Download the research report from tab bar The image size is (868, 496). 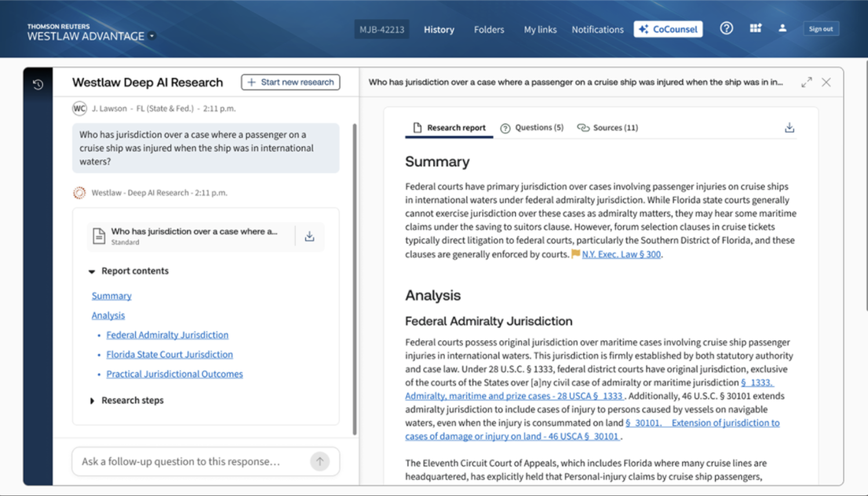click(789, 127)
